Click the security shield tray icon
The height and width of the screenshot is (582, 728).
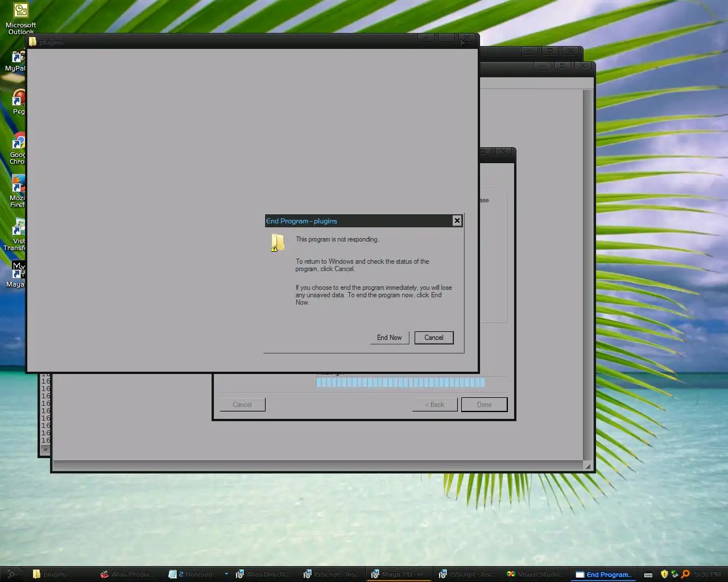[664, 574]
